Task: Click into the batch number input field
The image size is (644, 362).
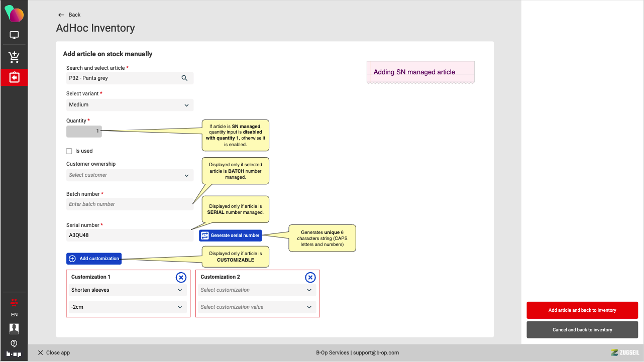Action: [x=130, y=204]
